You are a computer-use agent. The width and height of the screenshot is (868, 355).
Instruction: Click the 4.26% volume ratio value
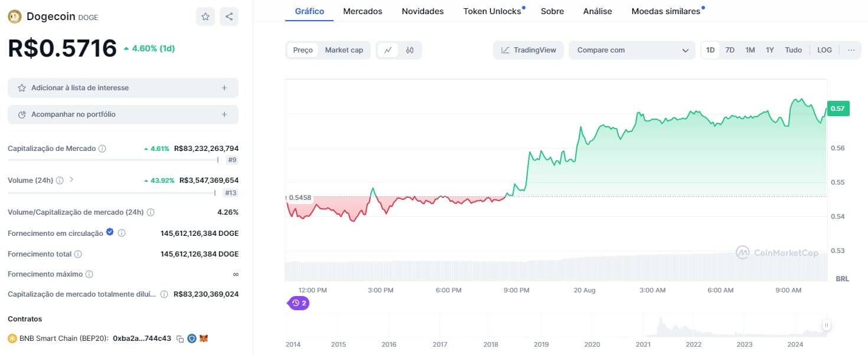(228, 212)
